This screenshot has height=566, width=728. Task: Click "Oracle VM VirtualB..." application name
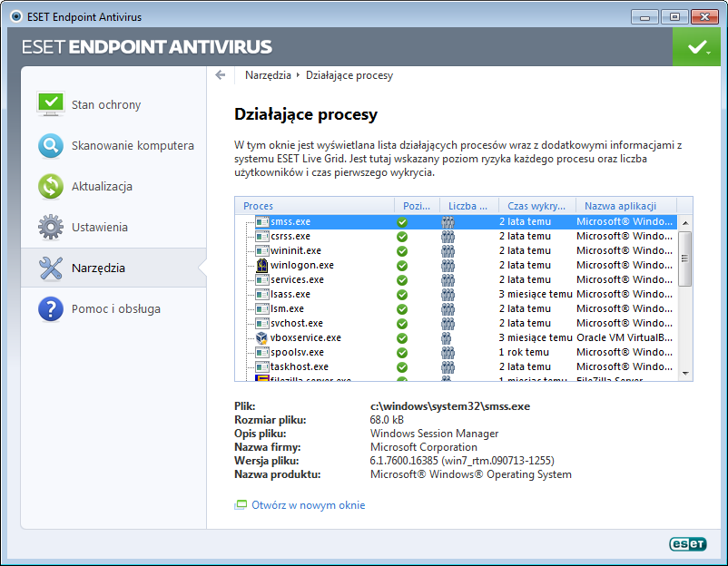(625, 337)
